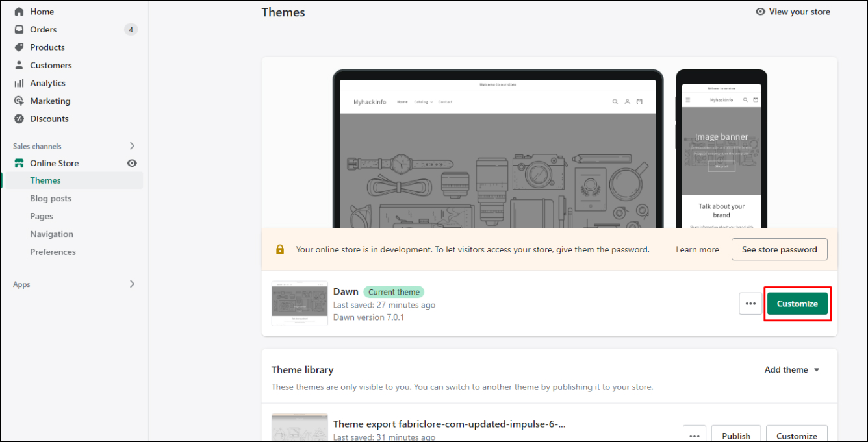The height and width of the screenshot is (442, 868).
Task: Open three-dot menu for Dawn theme
Action: pyautogui.click(x=750, y=303)
